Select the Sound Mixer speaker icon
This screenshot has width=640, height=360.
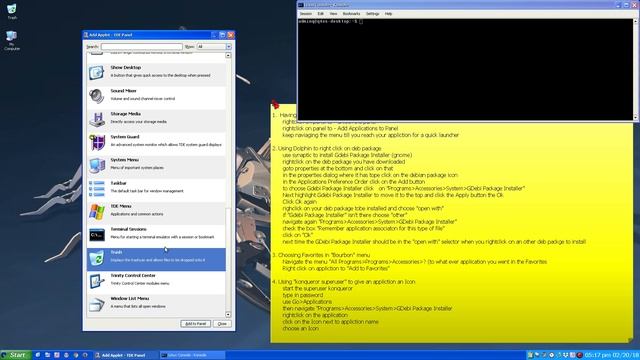click(97, 96)
